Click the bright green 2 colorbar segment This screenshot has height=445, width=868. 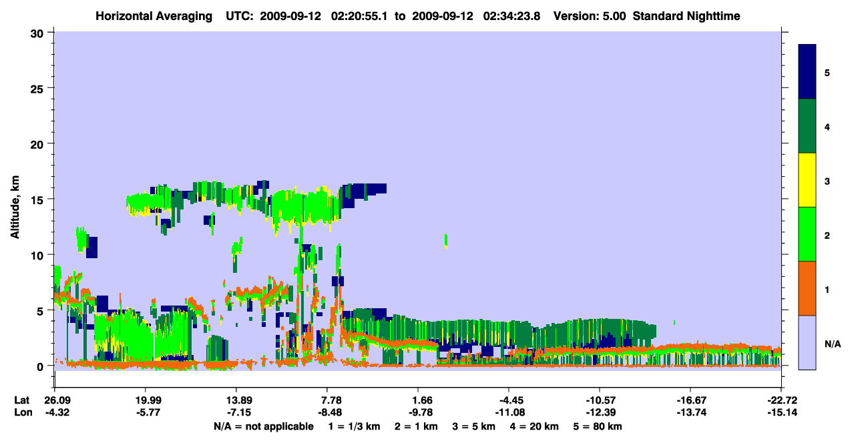click(807, 234)
